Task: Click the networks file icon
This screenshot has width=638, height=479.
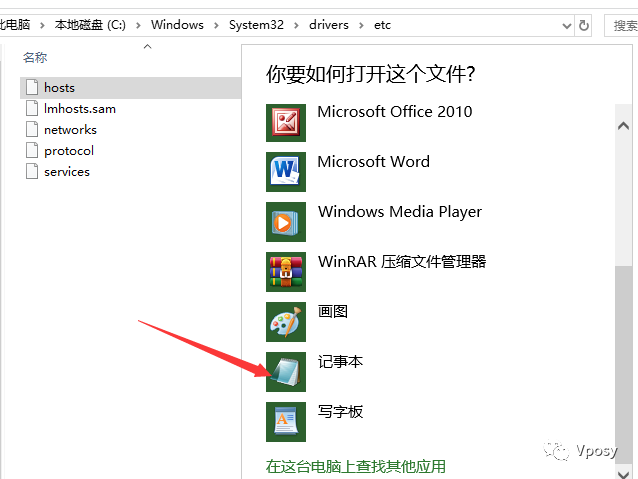Action: pyautogui.click(x=32, y=129)
